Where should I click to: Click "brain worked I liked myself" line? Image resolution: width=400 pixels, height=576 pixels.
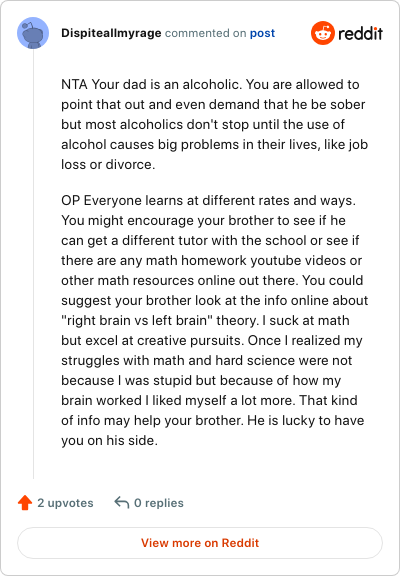(143, 400)
